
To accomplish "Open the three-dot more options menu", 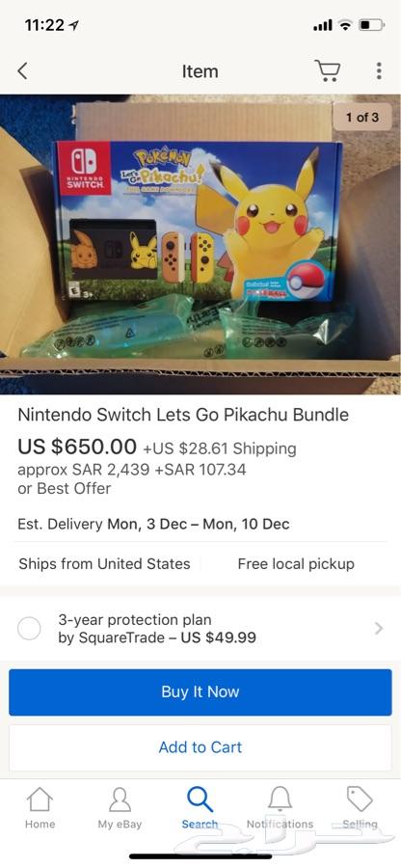I will (x=379, y=70).
